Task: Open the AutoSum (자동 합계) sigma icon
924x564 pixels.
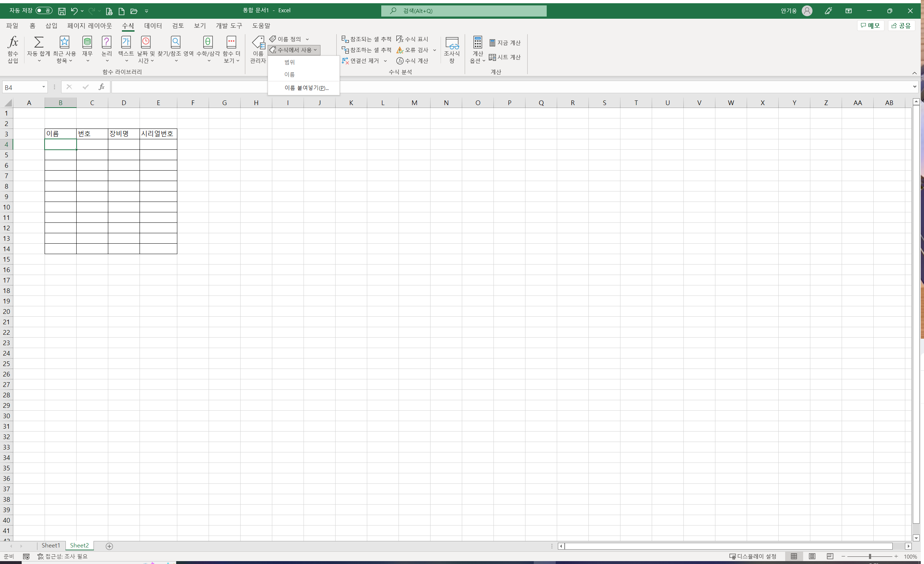Action: point(38,42)
